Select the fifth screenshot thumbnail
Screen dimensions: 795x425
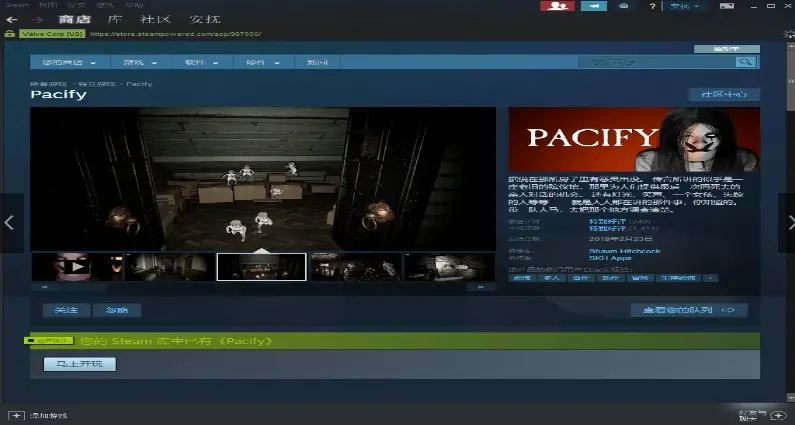coord(449,267)
